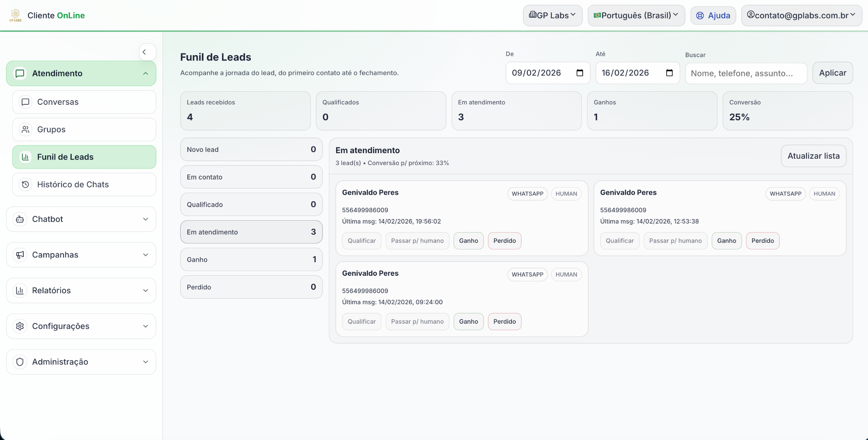Image resolution: width=868 pixels, height=440 pixels.
Task: Click the Chatbot robot icon
Action: 20,219
